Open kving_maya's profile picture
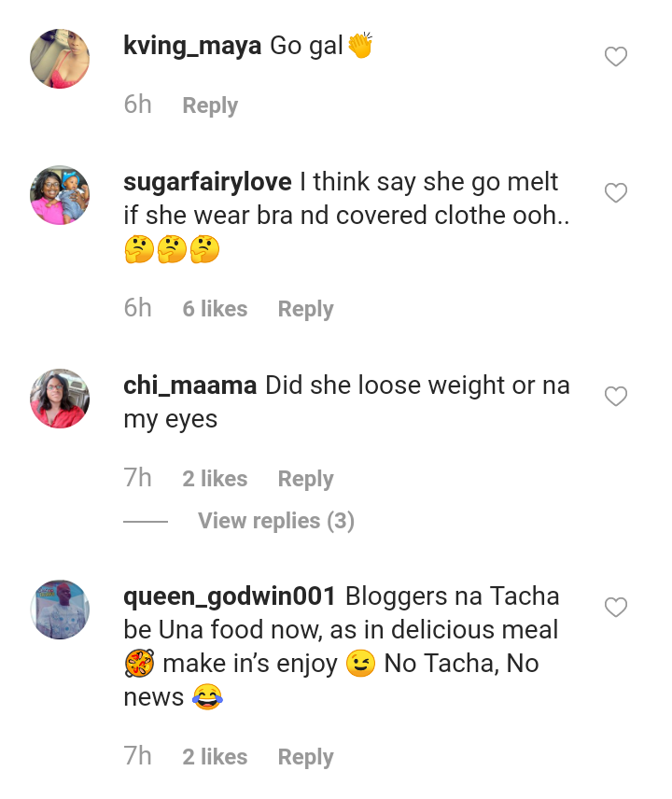Screen dimensions: 672x799 coord(60,59)
